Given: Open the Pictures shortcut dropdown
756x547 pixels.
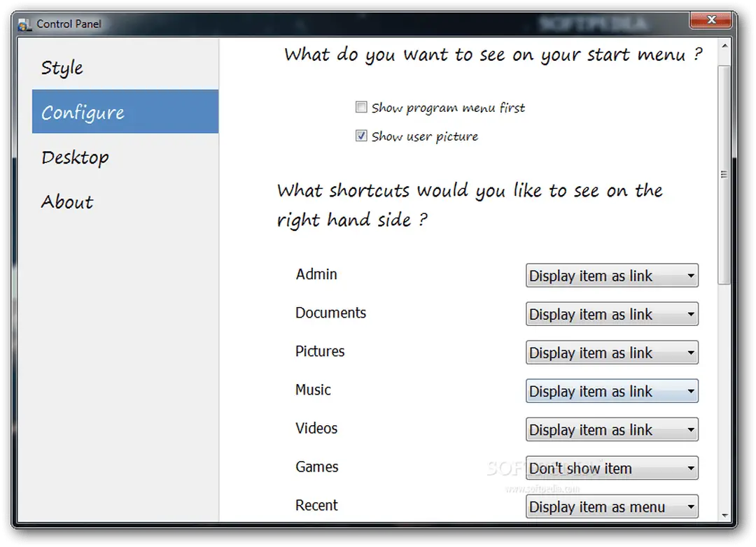Looking at the screenshot, I should (x=611, y=353).
